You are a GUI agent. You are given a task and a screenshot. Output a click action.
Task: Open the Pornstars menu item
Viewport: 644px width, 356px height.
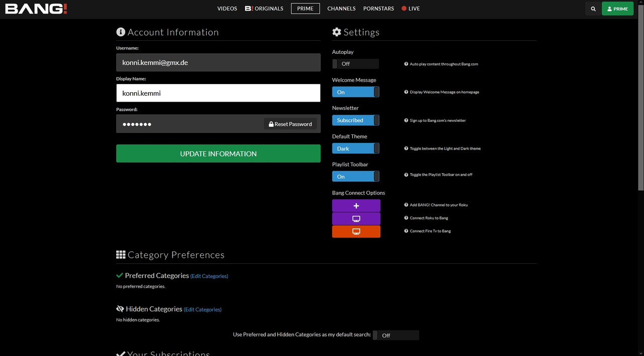[378, 9]
